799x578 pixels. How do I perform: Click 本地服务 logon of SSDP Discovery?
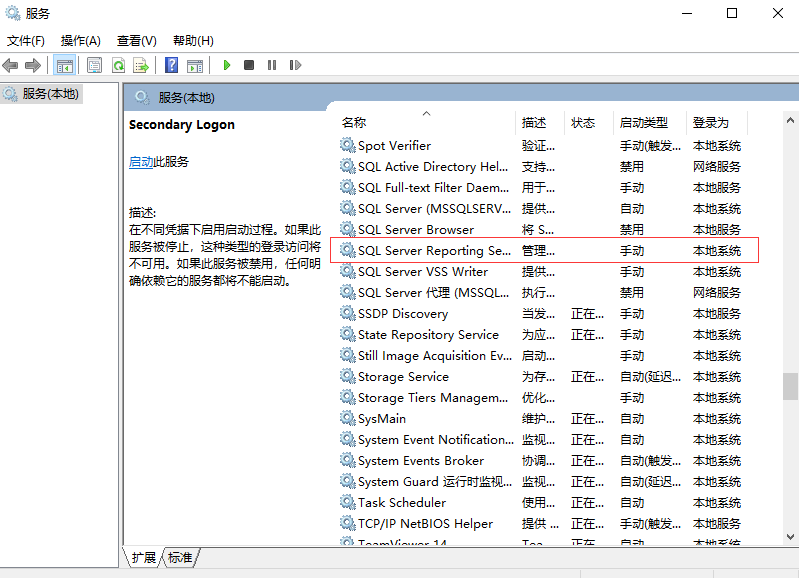point(716,313)
